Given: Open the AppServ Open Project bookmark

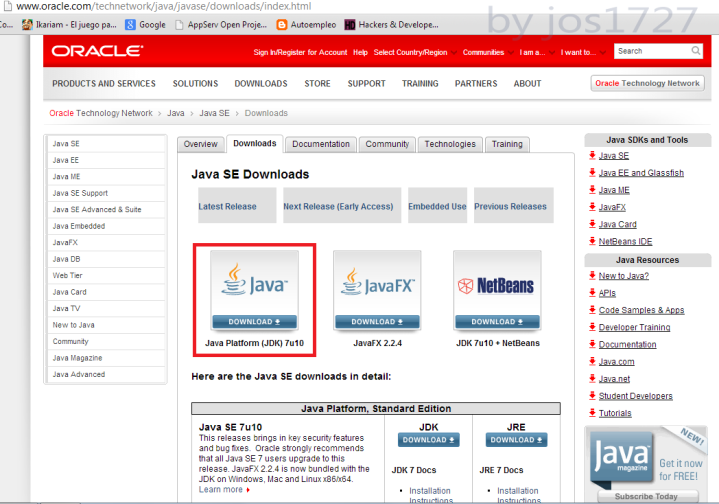Looking at the screenshot, I should pyautogui.click(x=221, y=25).
